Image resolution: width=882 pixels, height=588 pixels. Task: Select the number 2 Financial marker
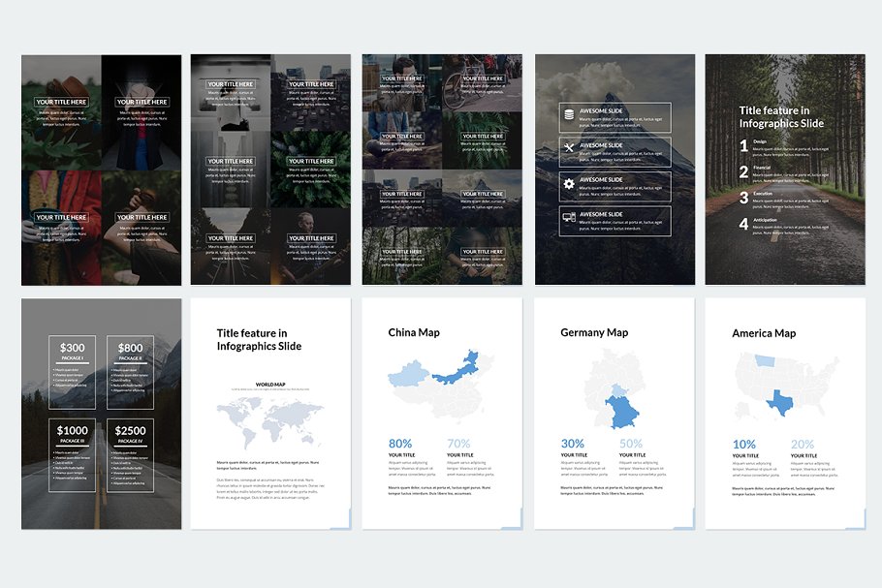tap(744, 172)
